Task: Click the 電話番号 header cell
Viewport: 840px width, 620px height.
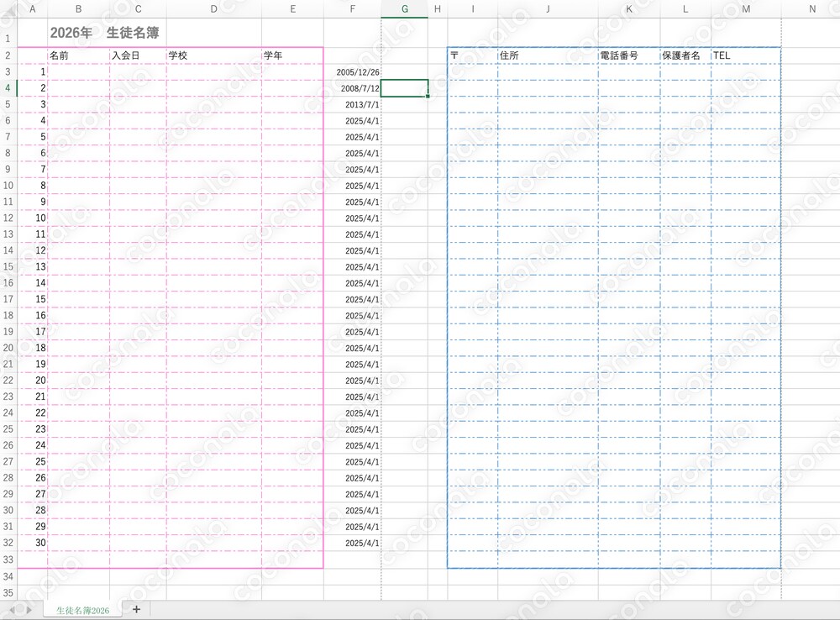Action: 629,55
